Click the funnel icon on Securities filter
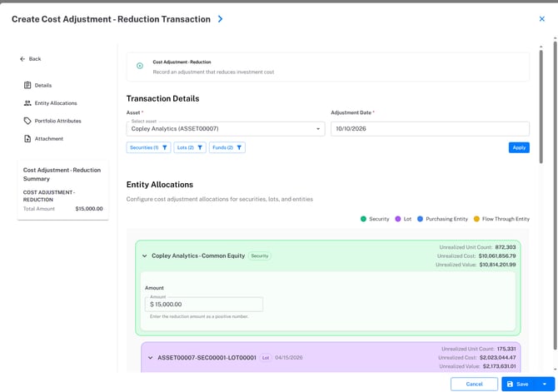This screenshot has width=558, height=392. (x=164, y=147)
